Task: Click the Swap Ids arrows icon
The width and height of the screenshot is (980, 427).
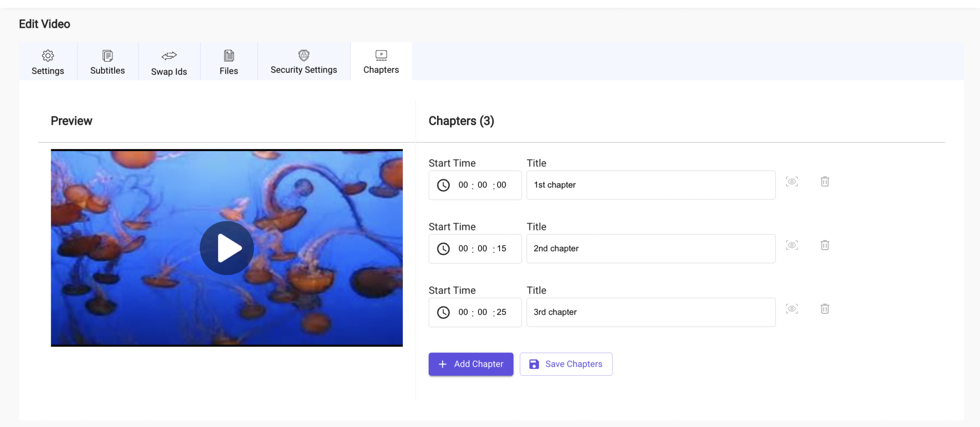Action: pyautogui.click(x=168, y=55)
